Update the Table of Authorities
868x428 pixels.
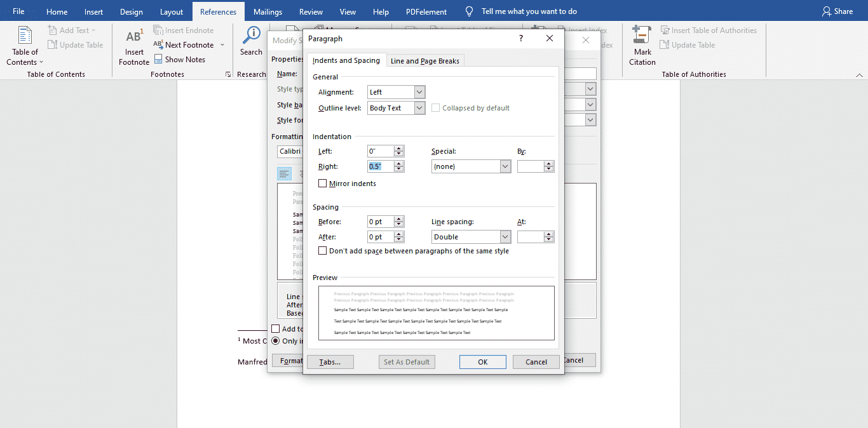pyautogui.click(x=688, y=44)
